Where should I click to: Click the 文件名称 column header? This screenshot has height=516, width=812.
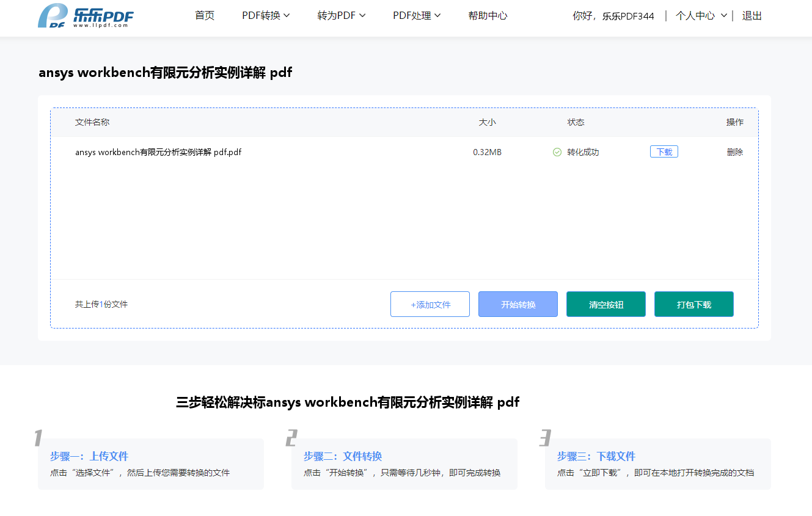tap(92, 122)
